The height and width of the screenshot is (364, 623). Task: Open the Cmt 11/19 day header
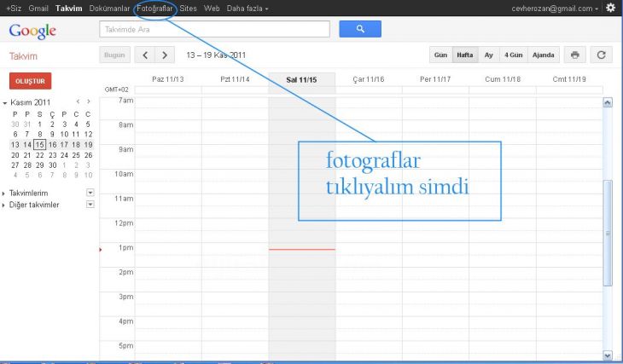(x=569, y=79)
